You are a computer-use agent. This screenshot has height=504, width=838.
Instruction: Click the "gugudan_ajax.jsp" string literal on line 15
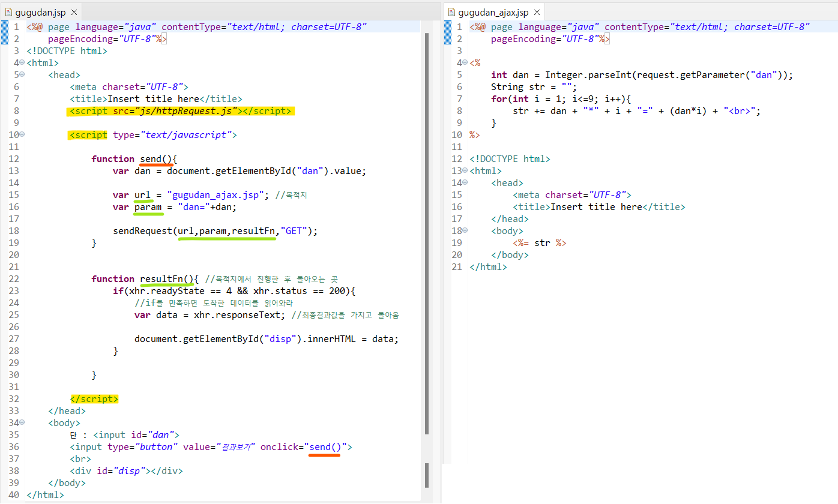(216, 194)
